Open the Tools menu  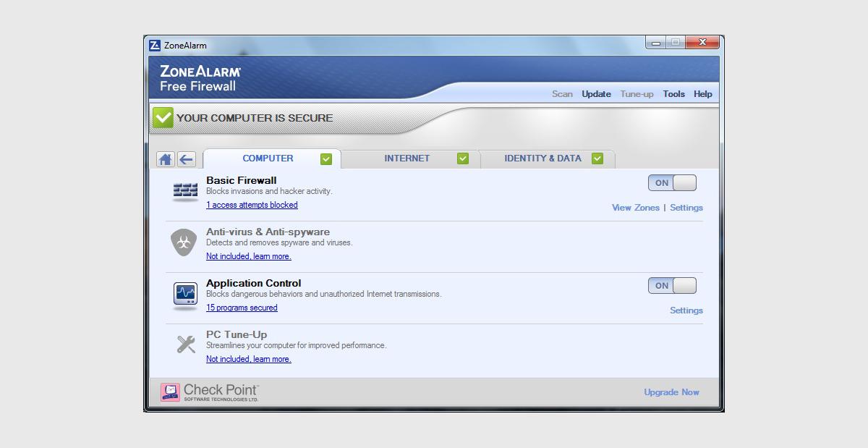tap(673, 94)
